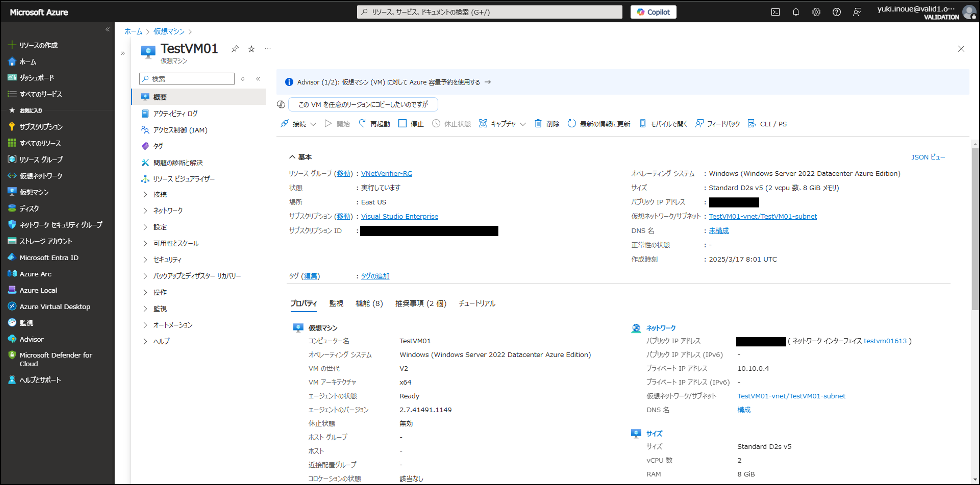Click resource menu 検索 field
The height and width of the screenshot is (485, 980).
coord(187,79)
